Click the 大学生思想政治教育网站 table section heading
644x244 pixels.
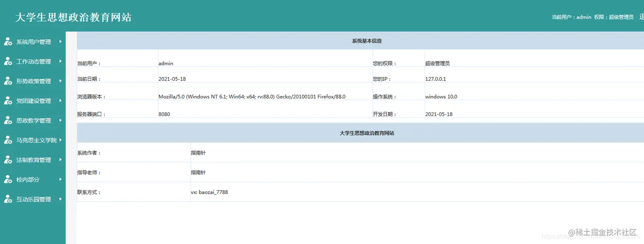(367, 133)
